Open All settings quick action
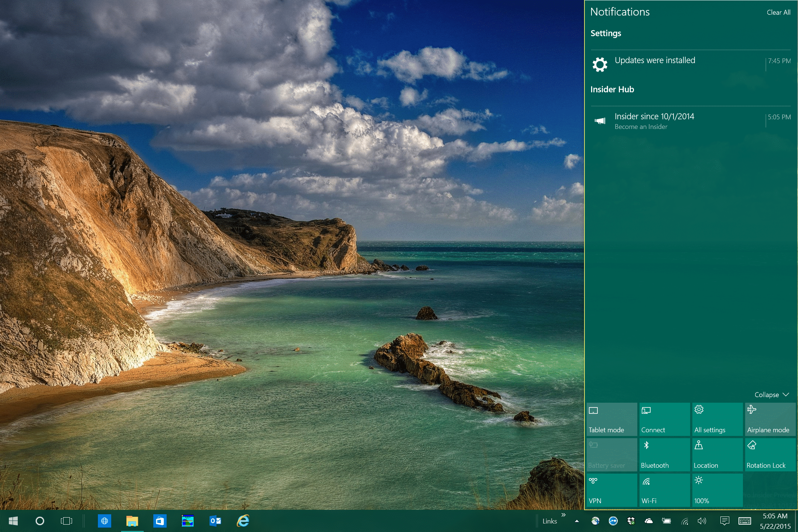This screenshot has height=532, width=798. click(717, 419)
